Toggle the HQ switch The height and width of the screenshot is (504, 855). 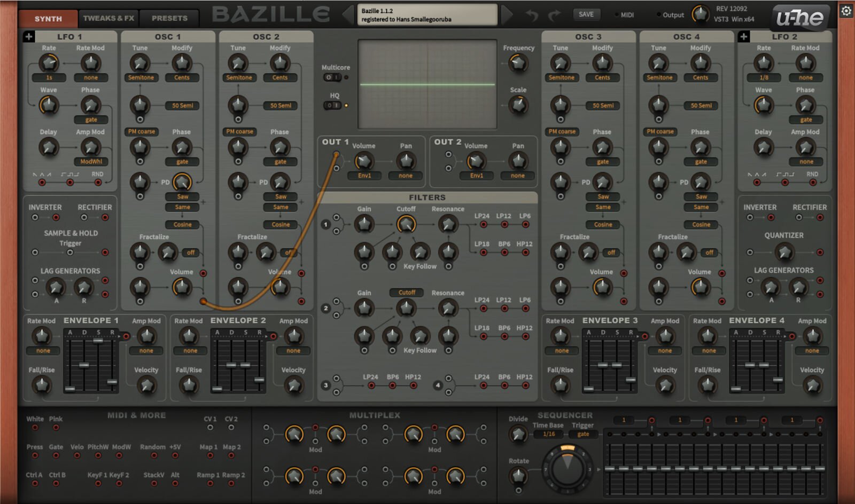click(x=332, y=105)
